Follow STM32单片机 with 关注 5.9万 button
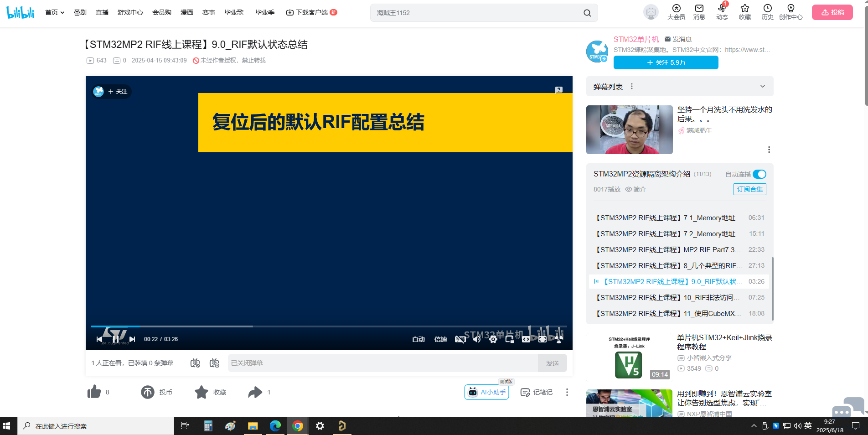The width and height of the screenshot is (868, 435). tap(666, 62)
